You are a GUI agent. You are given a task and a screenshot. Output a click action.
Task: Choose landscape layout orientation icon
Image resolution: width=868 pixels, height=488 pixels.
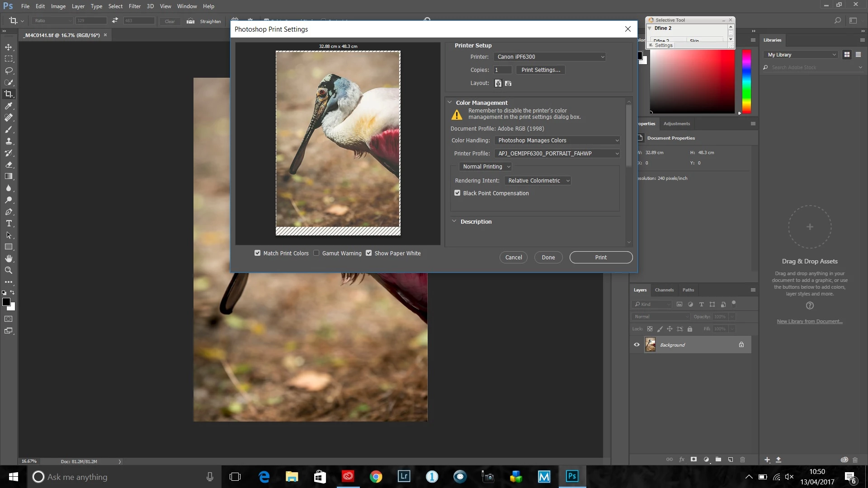[508, 83]
